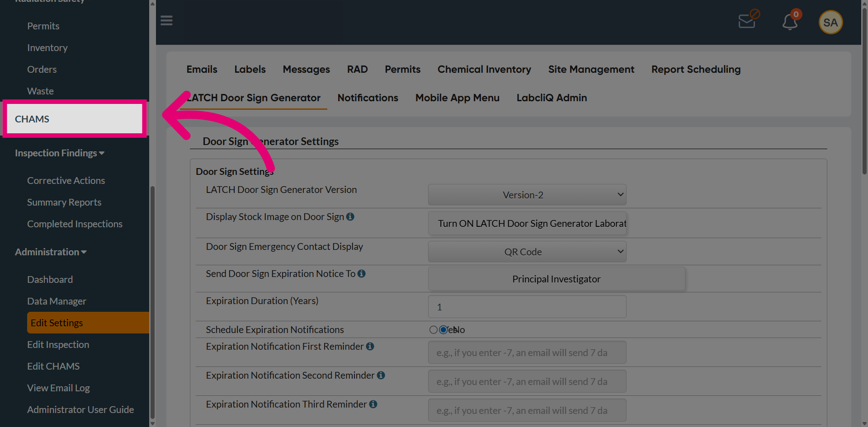Toggle the hamburger sidebar menu icon
The image size is (868, 427).
[x=166, y=21]
